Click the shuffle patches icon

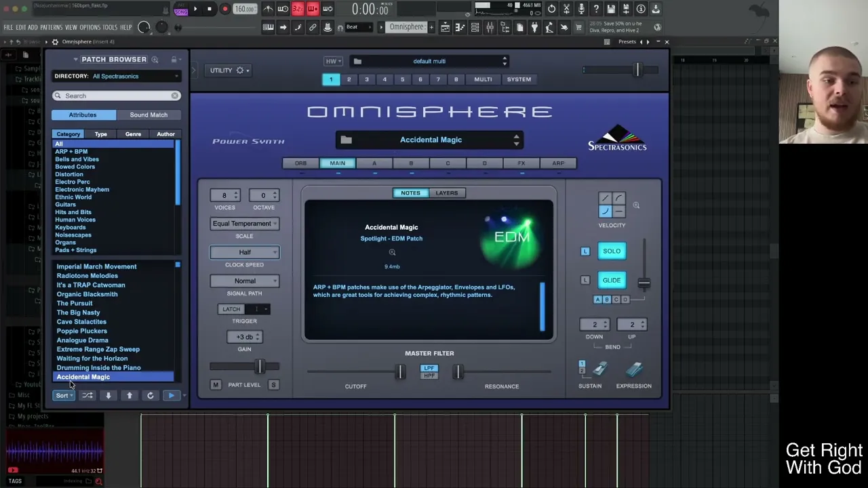click(x=87, y=395)
